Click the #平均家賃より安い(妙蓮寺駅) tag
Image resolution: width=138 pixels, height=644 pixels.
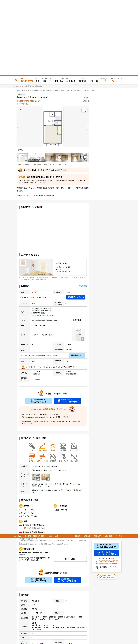45,195
